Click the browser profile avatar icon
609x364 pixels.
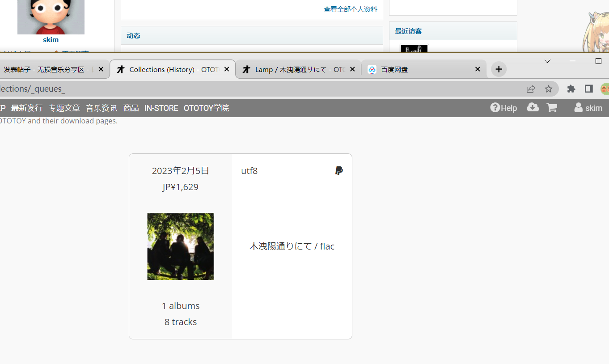[605, 89]
